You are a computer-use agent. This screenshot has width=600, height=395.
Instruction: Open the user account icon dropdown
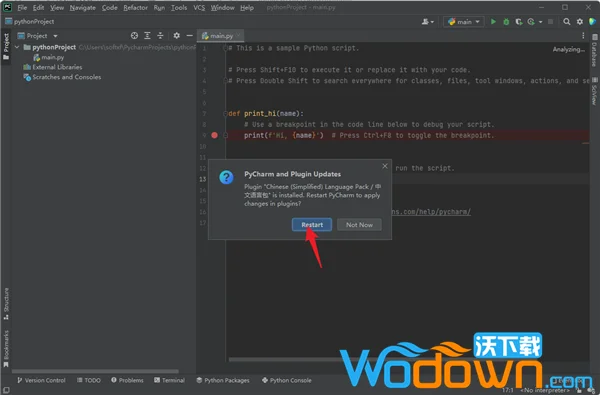pyautogui.click(x=427, y=22)
